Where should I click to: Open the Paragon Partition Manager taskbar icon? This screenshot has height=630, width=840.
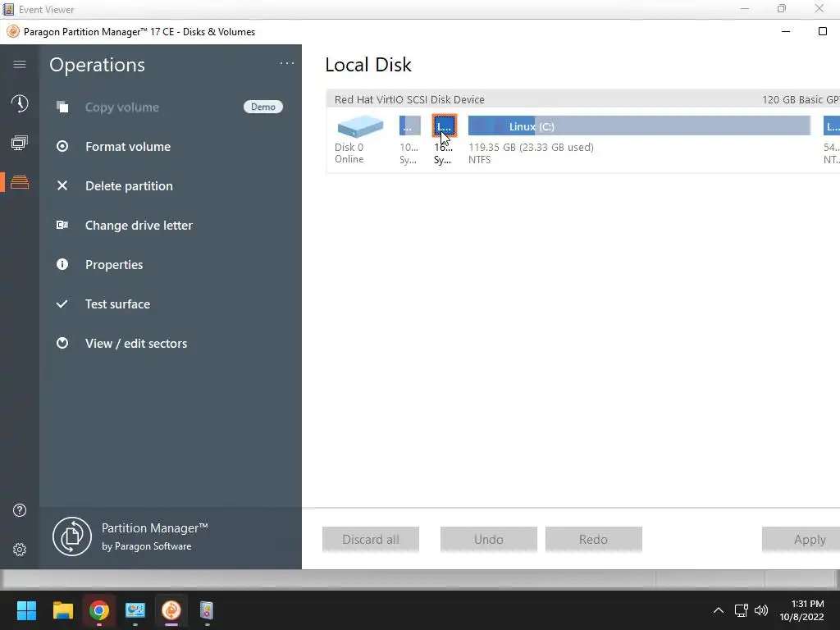pyautogui.click(x=171, y=610)
